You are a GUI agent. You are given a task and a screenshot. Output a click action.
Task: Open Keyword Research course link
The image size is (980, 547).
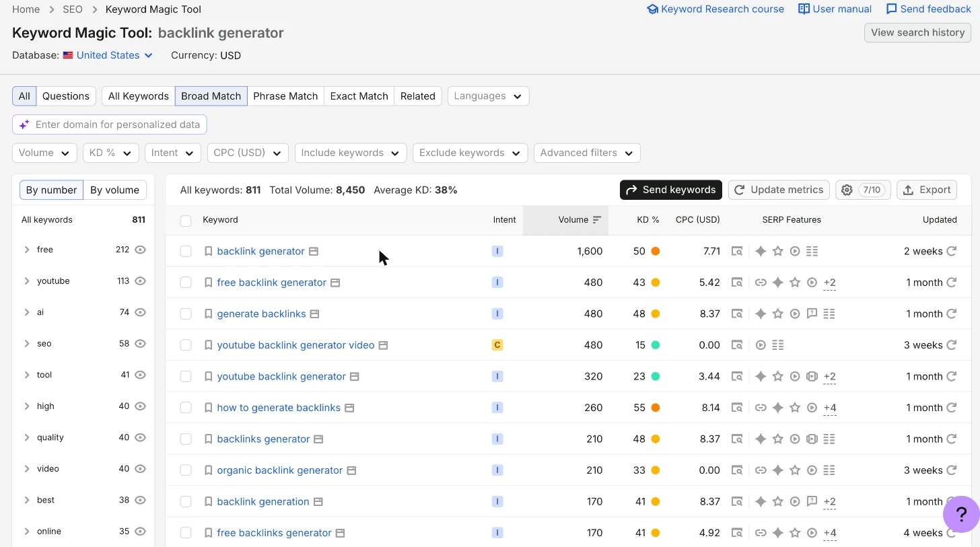point(715,9)
